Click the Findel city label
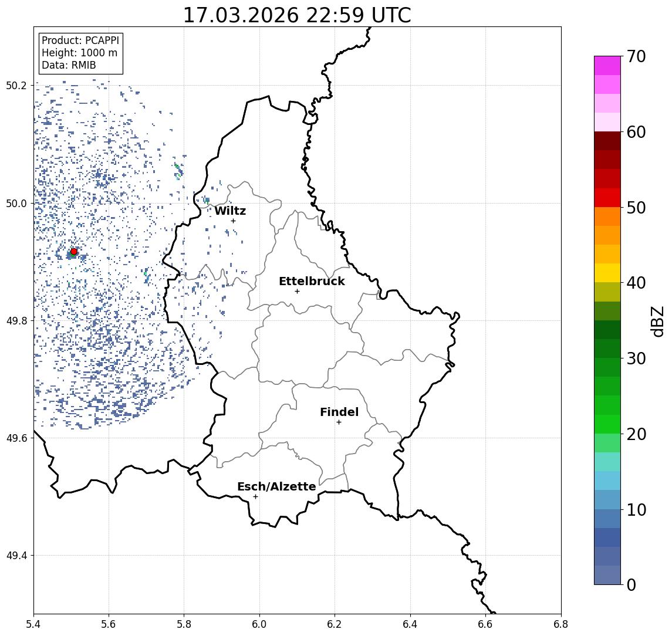The width and height of the screenshot is (672, 636). 339,412
